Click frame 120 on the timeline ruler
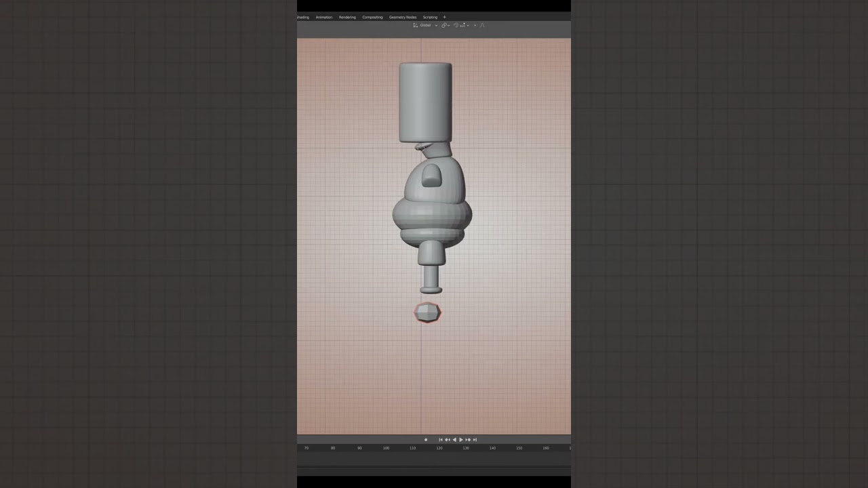This screenshot has width=868, height=488. click(439, 448)
